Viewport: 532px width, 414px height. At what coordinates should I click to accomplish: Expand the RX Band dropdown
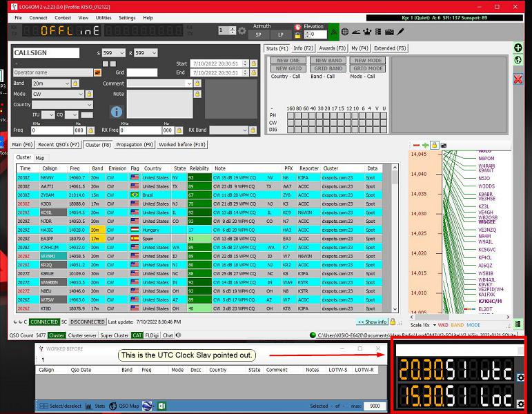tap(245, 130)
